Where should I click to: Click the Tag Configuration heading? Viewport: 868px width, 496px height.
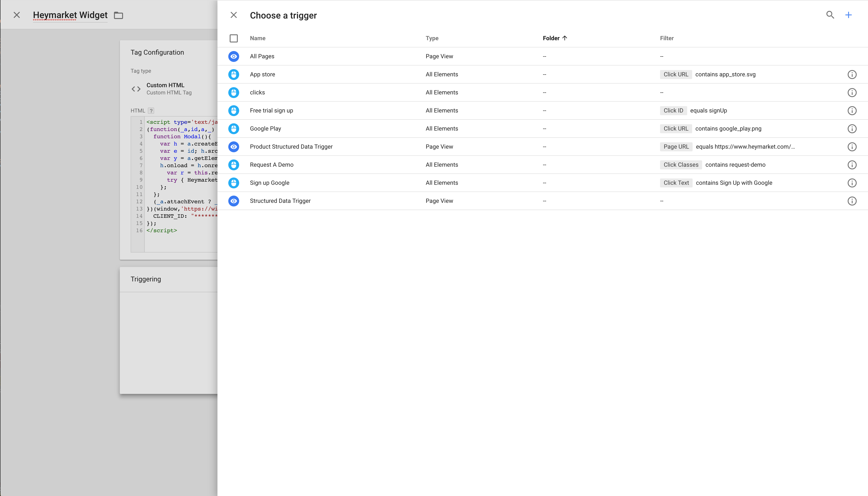(157, 52)
